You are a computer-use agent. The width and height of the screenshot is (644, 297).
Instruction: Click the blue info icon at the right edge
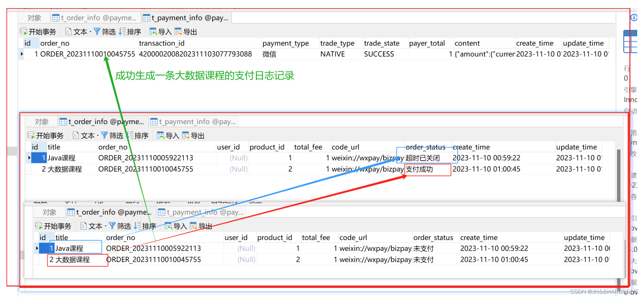(x=634, y=17)
